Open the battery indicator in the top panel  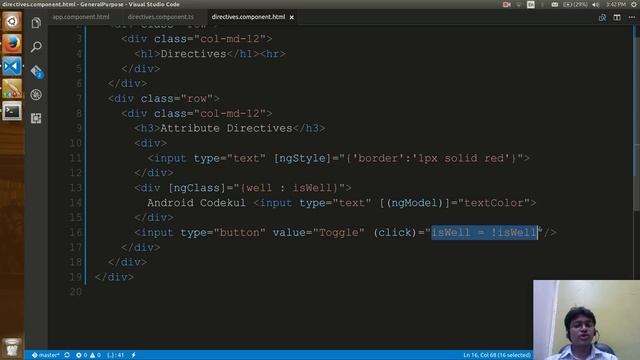click(x=575, y=4)
